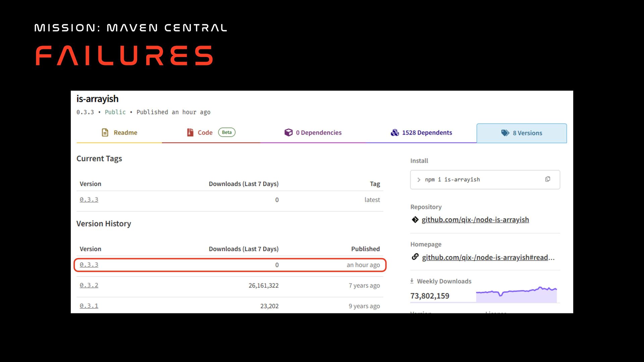Copy the npm install command

coord(548,179)
